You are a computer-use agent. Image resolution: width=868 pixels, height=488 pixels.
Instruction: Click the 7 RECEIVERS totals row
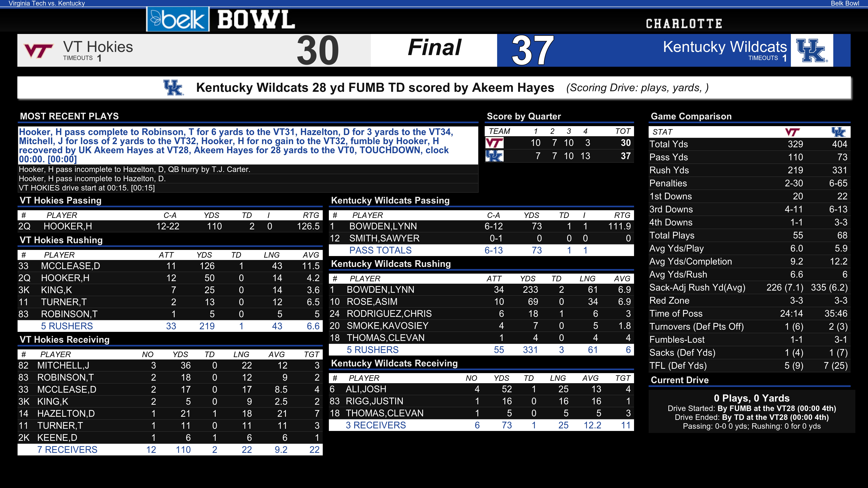(x=170, y=450)
